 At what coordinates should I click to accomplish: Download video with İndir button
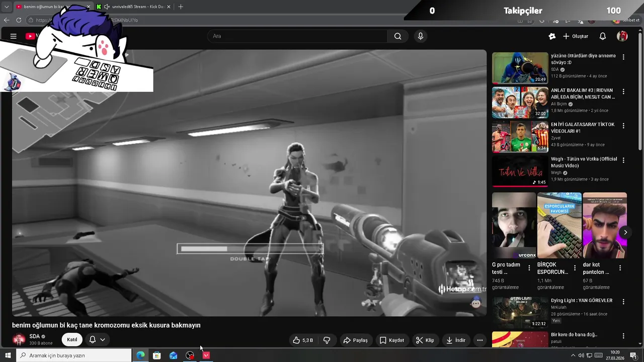(456, 340)
